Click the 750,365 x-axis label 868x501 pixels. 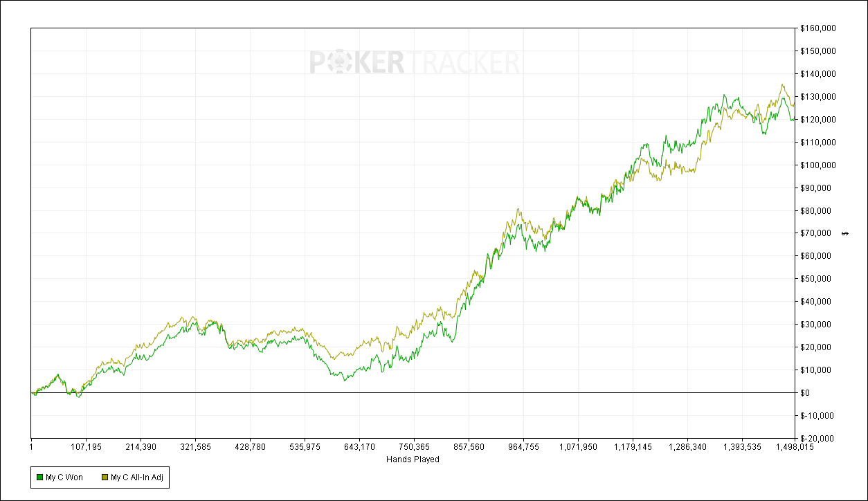pyautogui.click(x=414, y=448)
